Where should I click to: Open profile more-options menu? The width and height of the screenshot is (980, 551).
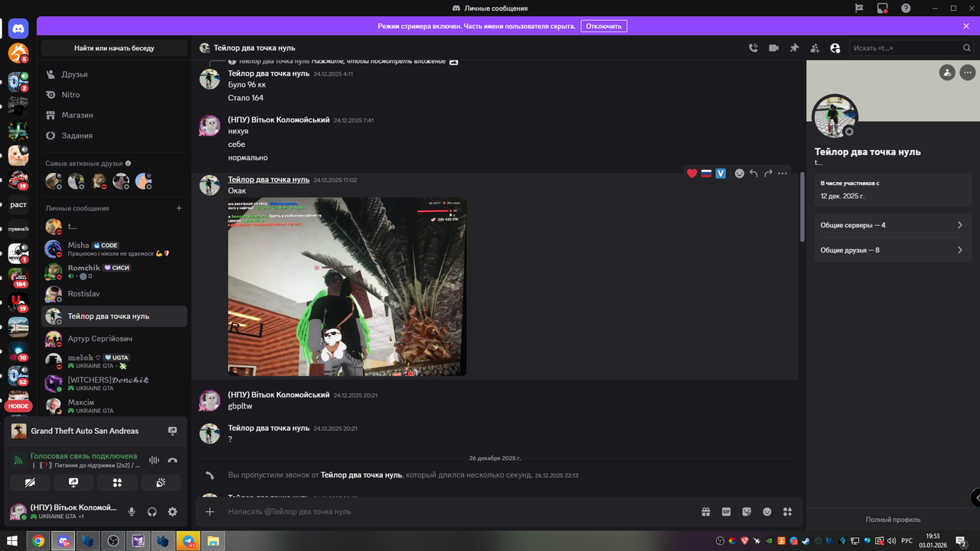tap(968, 73)
